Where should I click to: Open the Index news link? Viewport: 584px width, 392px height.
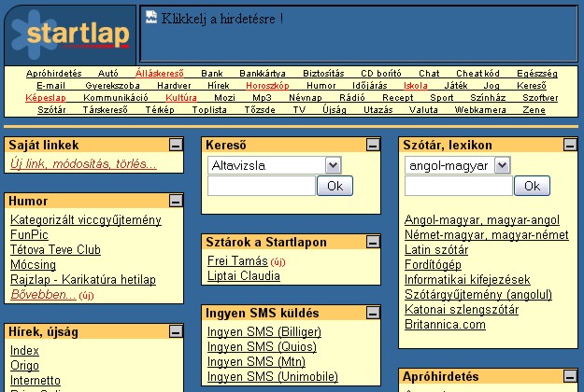coord(24,350)
